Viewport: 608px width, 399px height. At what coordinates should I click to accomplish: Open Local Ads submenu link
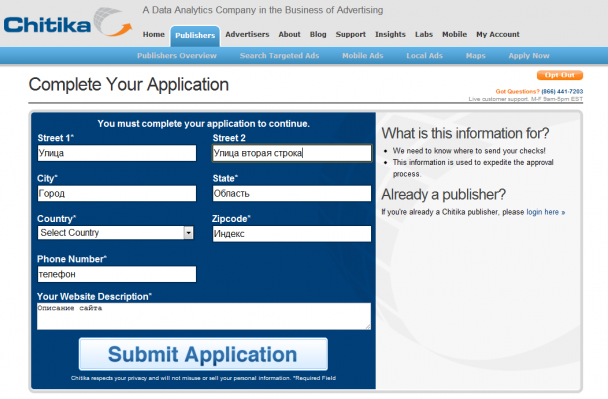pos(425,56)
